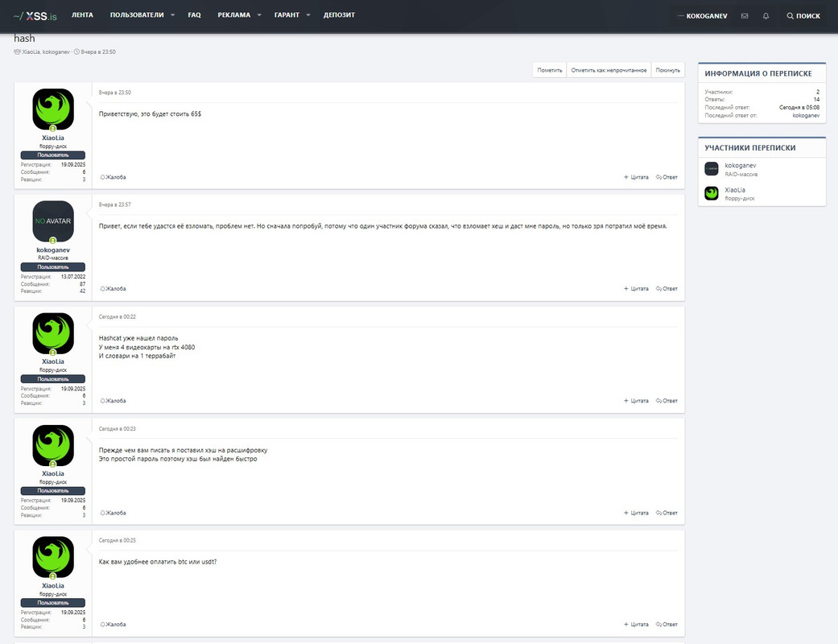Expand the ГАРАНТ dropdown arrow
838x644 pixels.
[x=308, y=15]
